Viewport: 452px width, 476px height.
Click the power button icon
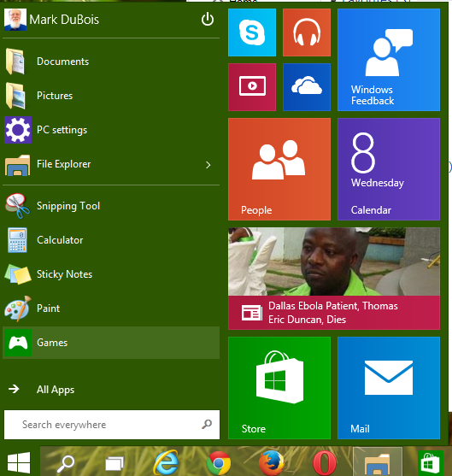click(x=208, y=20)
